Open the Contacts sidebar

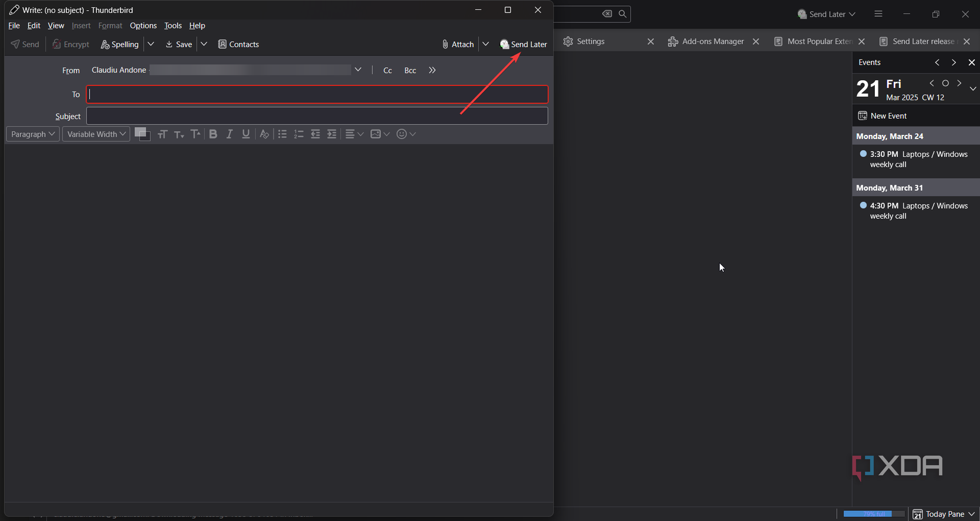(238, 45)
